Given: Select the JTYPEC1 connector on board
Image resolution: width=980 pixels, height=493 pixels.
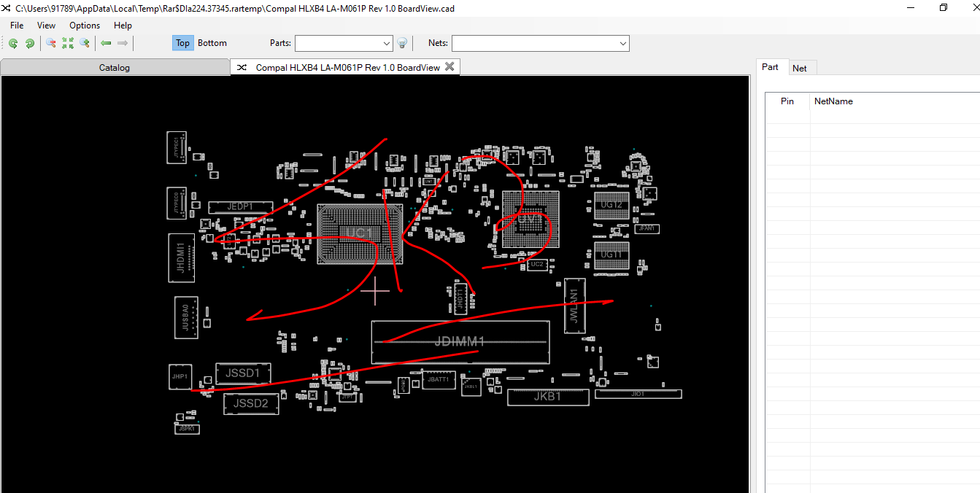Looking at the screenshot, I should point(177,147).
